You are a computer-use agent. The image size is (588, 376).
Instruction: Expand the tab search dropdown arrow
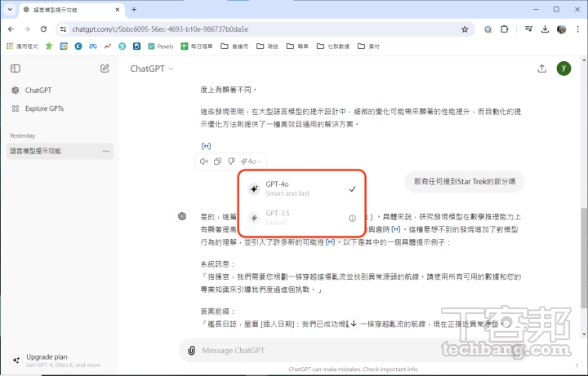(10, 10)
